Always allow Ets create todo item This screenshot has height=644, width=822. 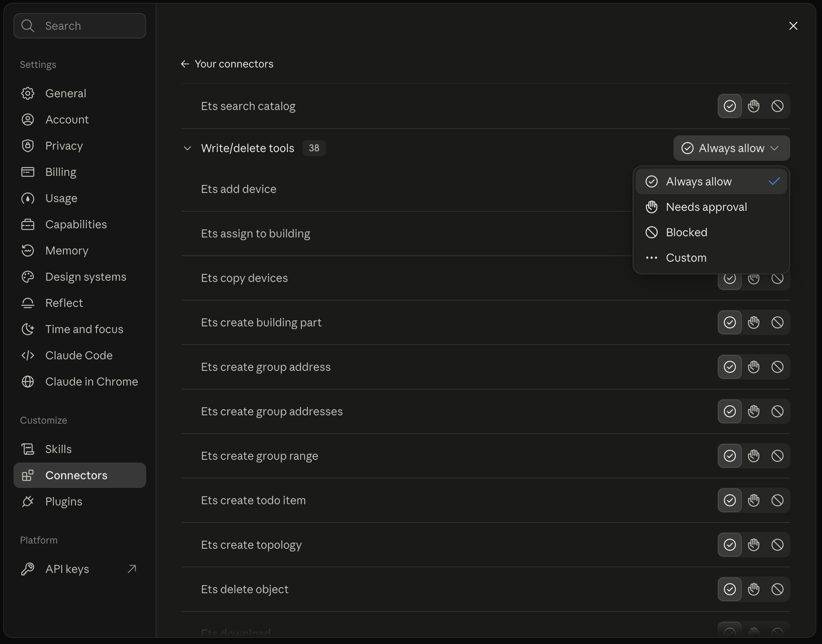[730, 500]
